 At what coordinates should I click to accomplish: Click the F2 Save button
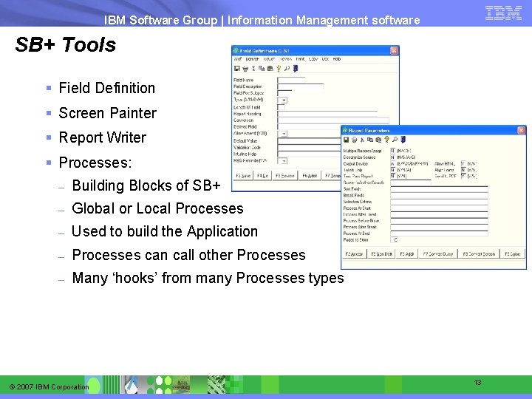coord(243,176)
